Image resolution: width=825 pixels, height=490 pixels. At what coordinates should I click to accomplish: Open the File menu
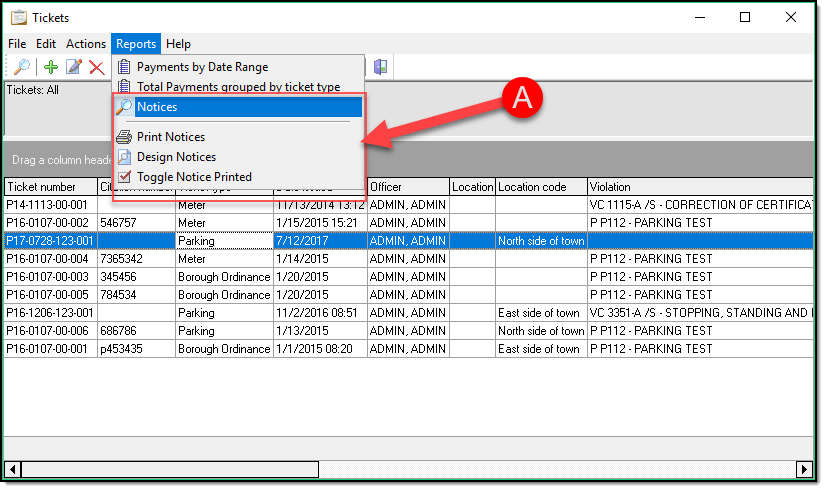click(17, 44)
